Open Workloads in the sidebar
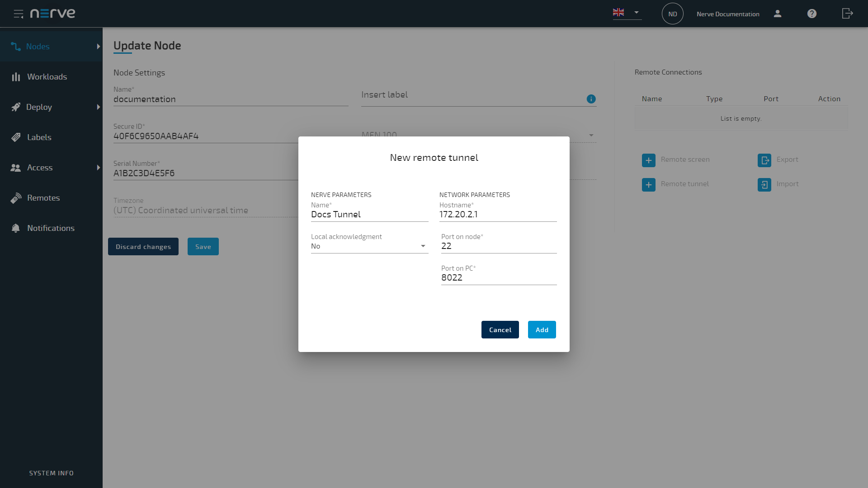This screenshot has height=488, width=868. (47, 77)
